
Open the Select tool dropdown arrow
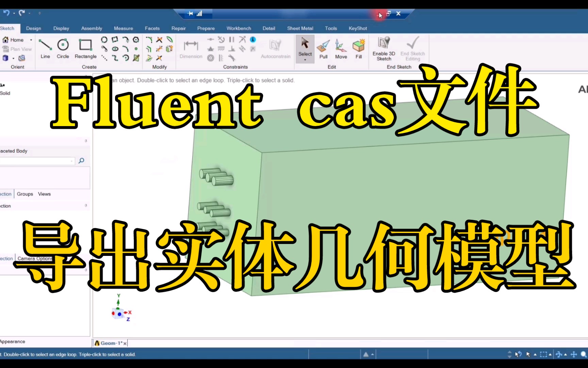[305, 60]
